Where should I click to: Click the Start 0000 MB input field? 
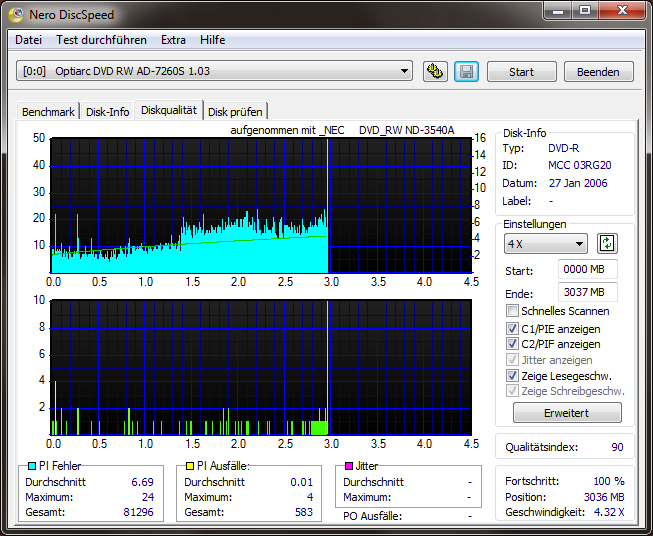pos(588,269)
